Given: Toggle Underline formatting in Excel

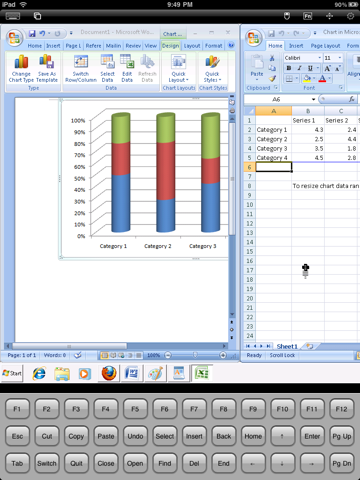Looking at the screenshot, I should click(310, 68).
